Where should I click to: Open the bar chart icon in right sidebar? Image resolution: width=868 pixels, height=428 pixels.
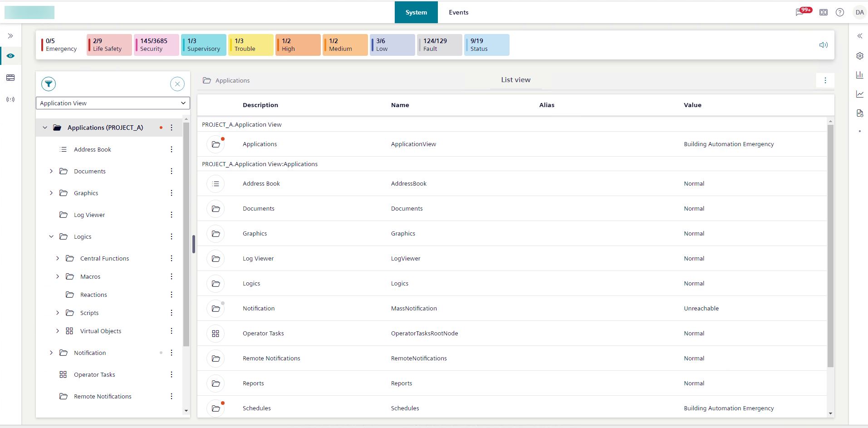tap(859, 75)
